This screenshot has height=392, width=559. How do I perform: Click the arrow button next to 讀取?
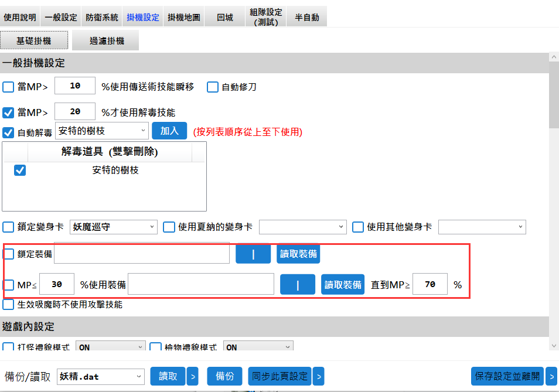(193, 376)
